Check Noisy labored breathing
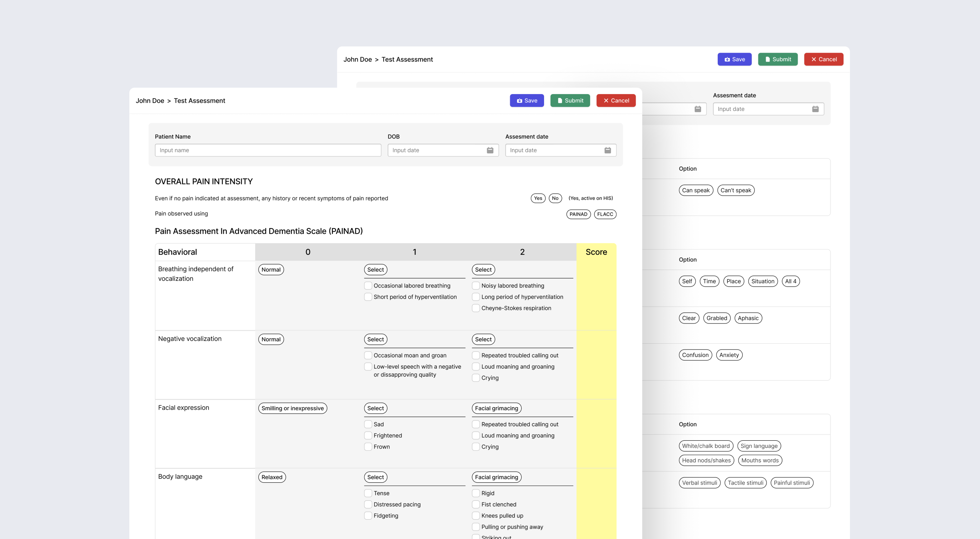Screen dimensions: 980x539 coord(476,286)
